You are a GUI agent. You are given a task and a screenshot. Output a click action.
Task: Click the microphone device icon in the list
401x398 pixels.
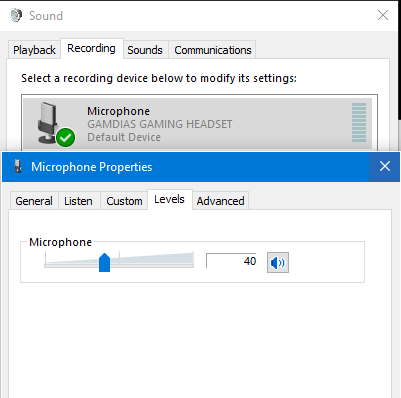pyautogui.click(x=49, y=123)
